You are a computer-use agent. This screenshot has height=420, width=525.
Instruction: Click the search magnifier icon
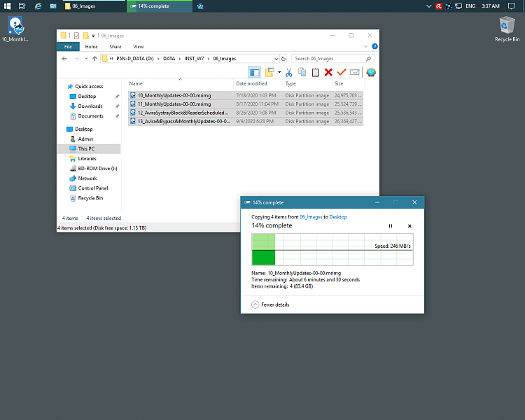pyautogui.click(x=369, y=59)
